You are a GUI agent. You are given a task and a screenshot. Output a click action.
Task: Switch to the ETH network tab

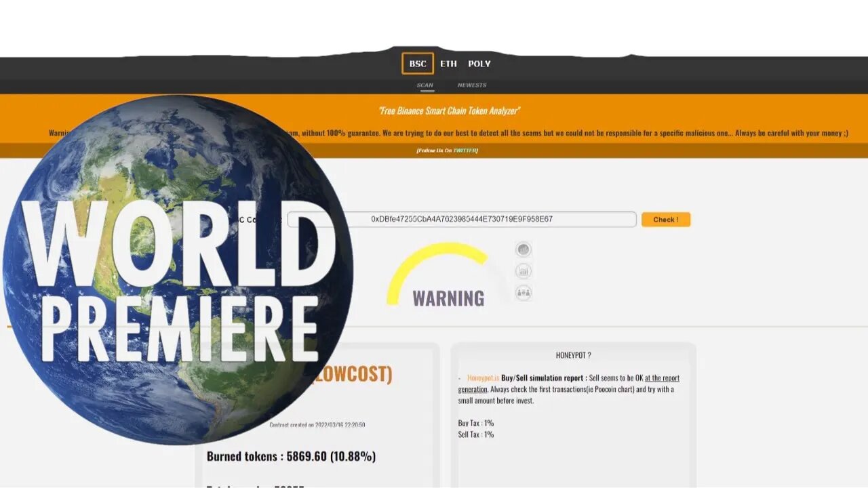click(448, 64)
